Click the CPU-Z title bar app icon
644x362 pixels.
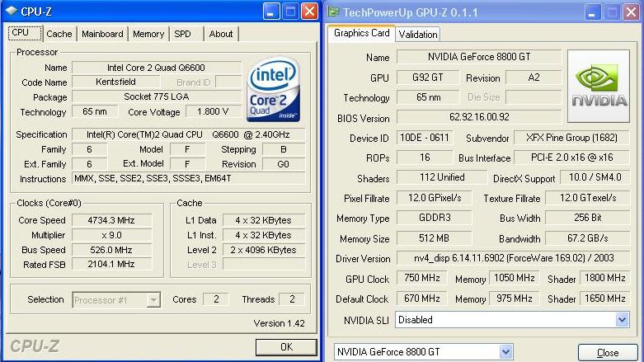tap(11, 11)
